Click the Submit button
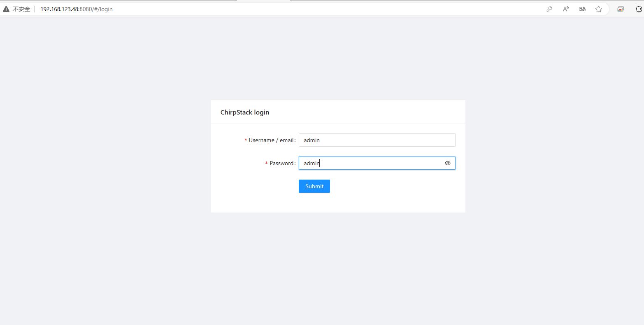Image resolution: width=644 pixels, height=325 pixels. [x=314, y=186]
